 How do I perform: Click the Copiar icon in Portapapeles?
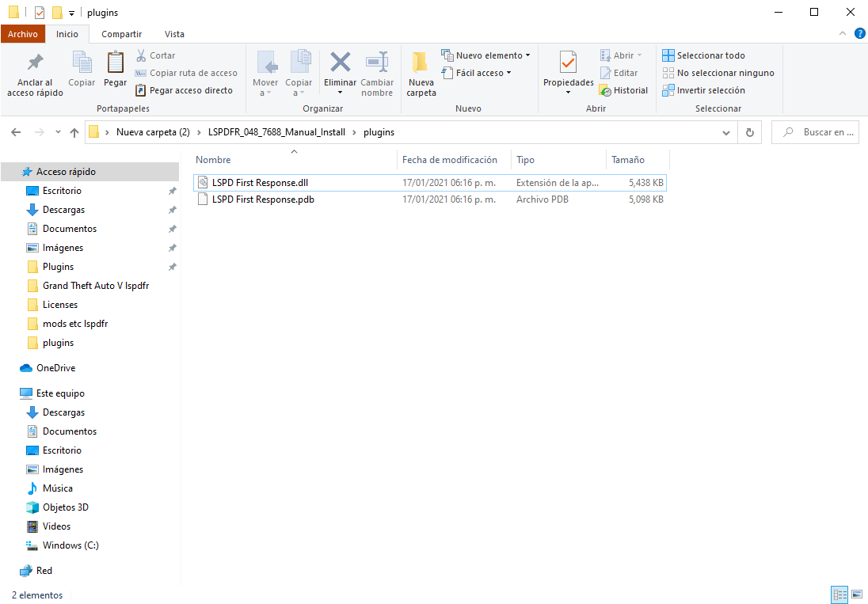click(82, 62)
